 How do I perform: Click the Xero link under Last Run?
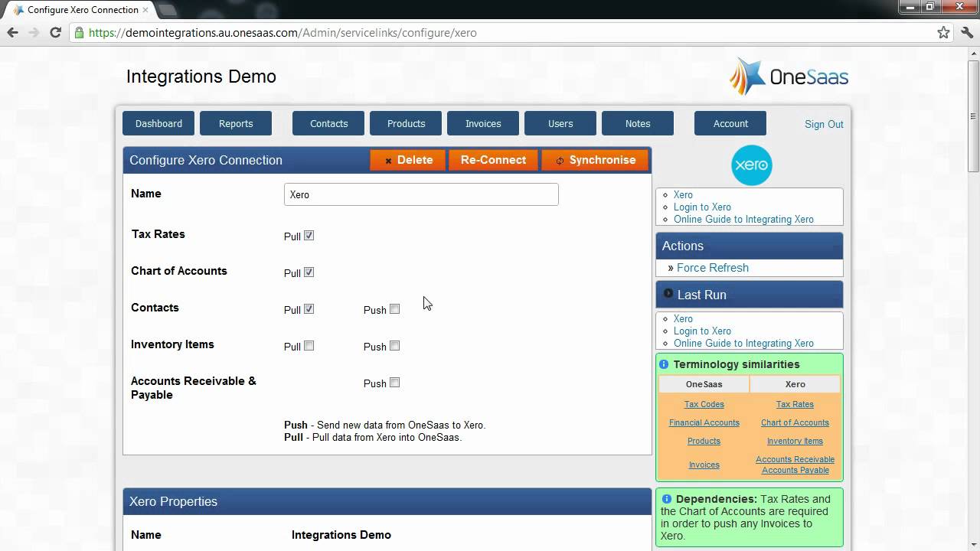coord(683,318)
